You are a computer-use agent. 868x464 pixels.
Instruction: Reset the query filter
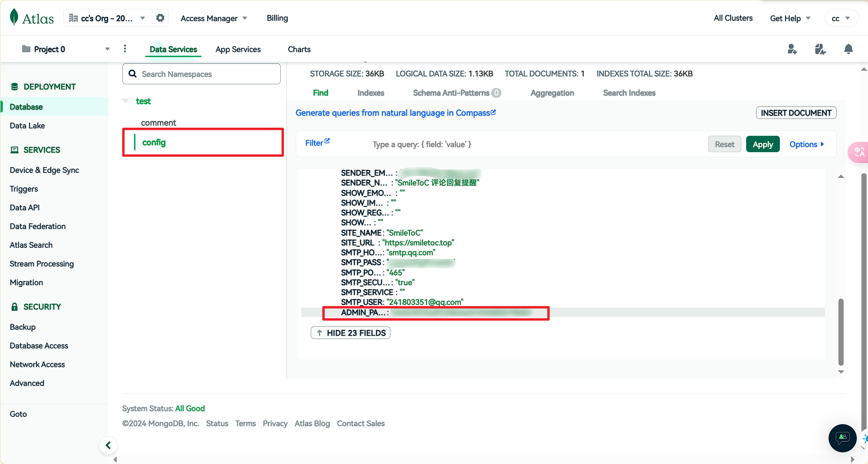click(725, 144)
